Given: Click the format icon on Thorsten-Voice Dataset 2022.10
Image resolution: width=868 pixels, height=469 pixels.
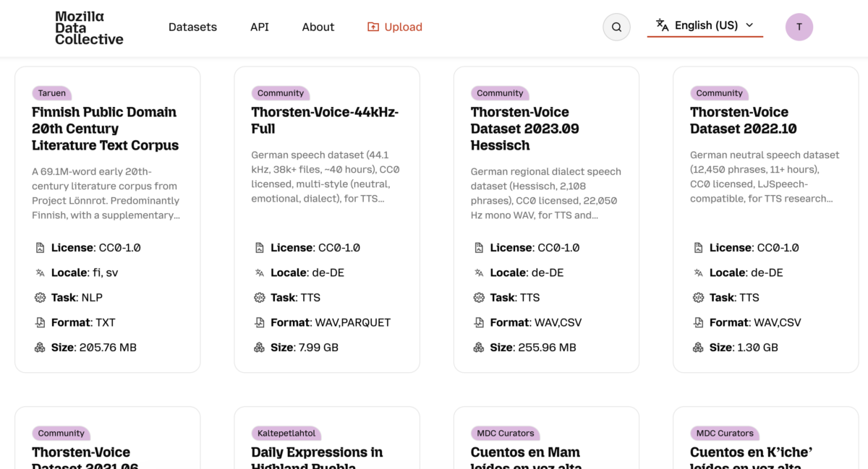Looking at the screenshot, I should pyautogui.click(x=699, y=322).
